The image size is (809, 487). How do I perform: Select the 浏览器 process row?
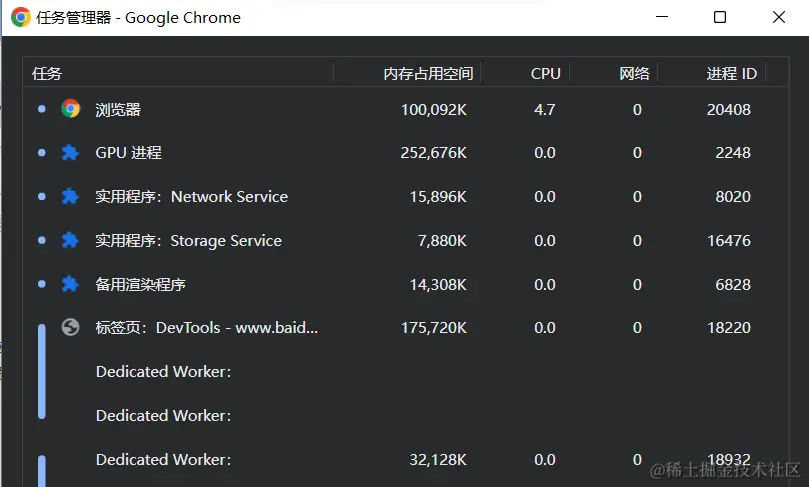119,109
